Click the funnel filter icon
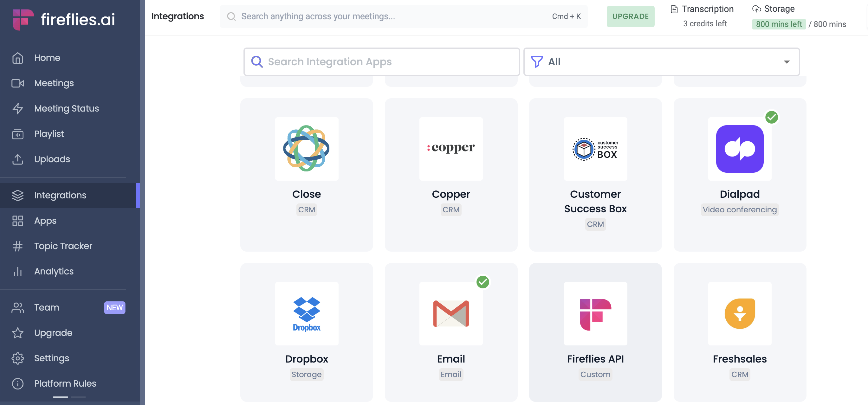 536,62
